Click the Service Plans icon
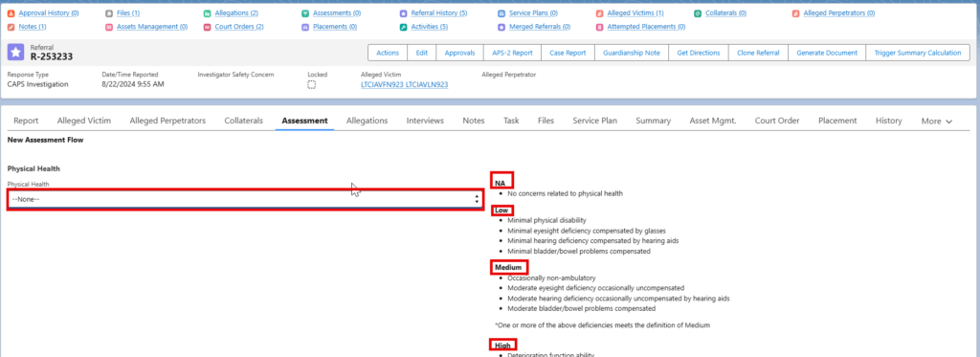Screen dimensions: 980x357 (501, 13)
